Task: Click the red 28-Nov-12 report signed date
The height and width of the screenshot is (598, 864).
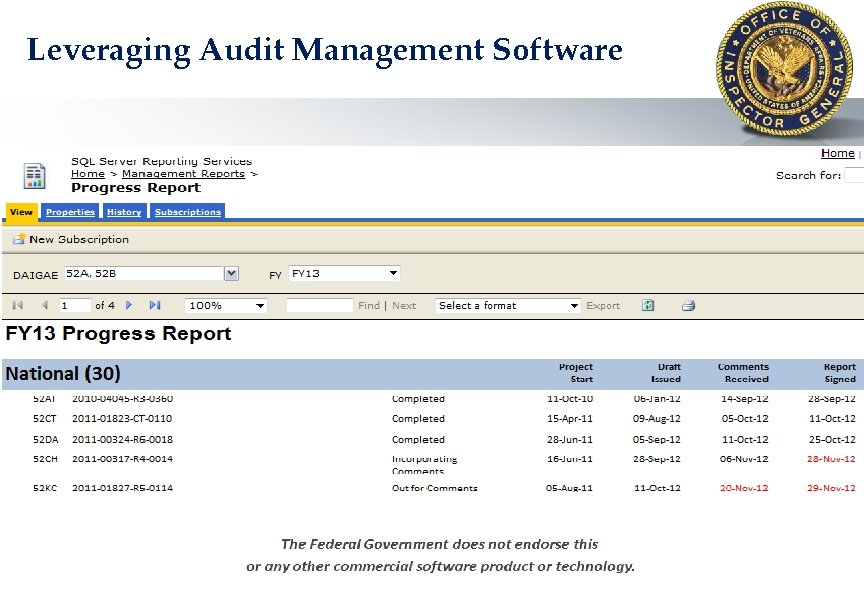Action: pyautogui.click(x=831, y=459)
